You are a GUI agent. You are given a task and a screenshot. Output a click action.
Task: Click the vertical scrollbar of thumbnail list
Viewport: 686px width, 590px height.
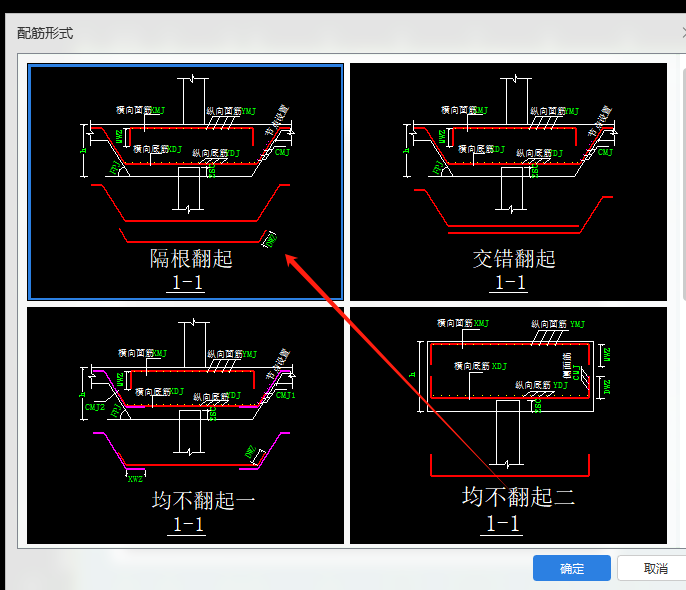(684, 184)
